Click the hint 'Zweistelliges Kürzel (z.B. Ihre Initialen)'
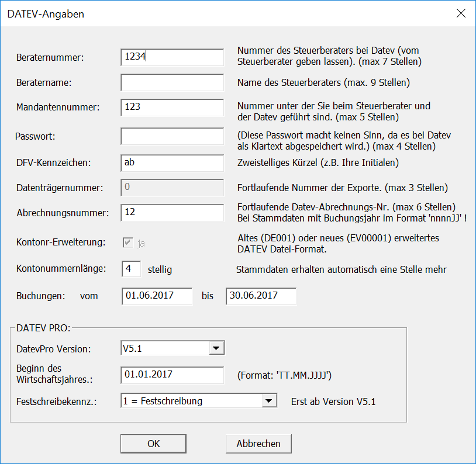Screen dimensions: 476x464 318,162
